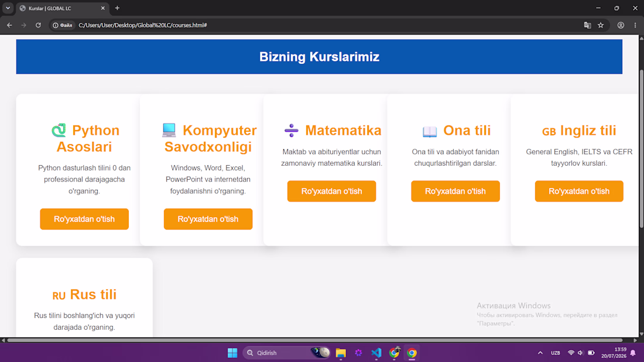Click the open book icon beside Ona tili
Image resolution: width=644 pixels, height=362 pixels.
(x=430, y=131)
